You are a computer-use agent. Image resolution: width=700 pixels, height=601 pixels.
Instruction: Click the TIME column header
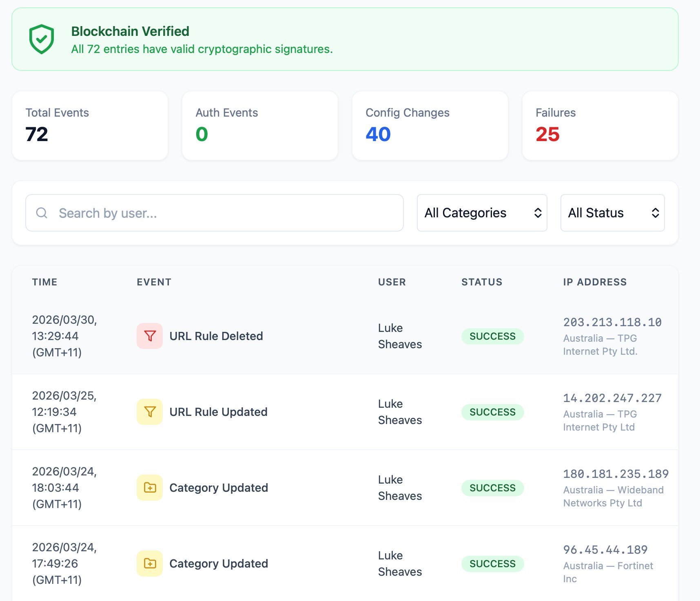pyautogui.click(x=45, y=282)
